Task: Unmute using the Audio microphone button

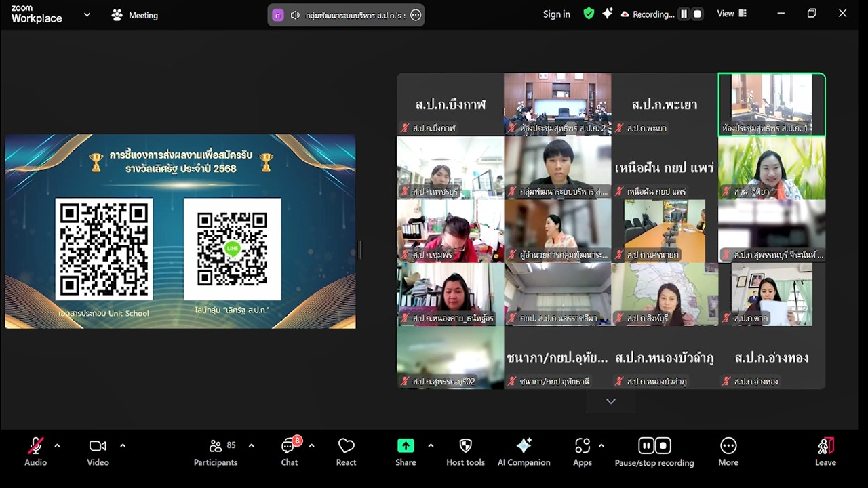Action: click(x=36, y=451)
